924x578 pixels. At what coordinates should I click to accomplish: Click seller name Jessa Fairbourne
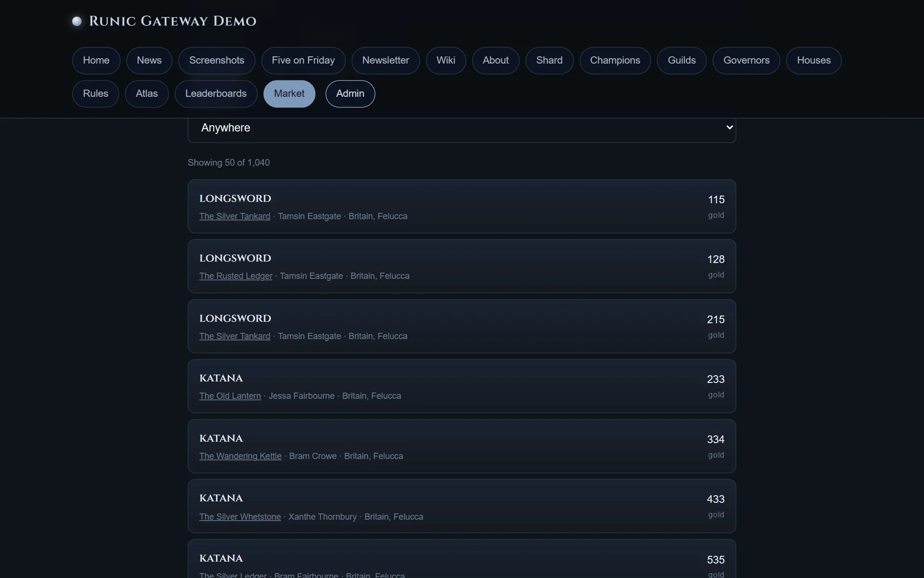point(301,396)
